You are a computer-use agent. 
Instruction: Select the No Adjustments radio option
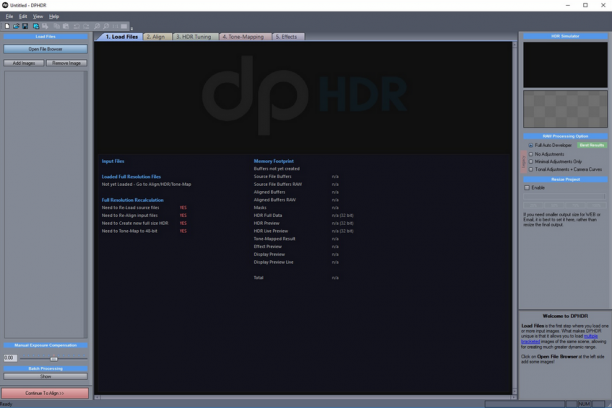pos(530,154)
